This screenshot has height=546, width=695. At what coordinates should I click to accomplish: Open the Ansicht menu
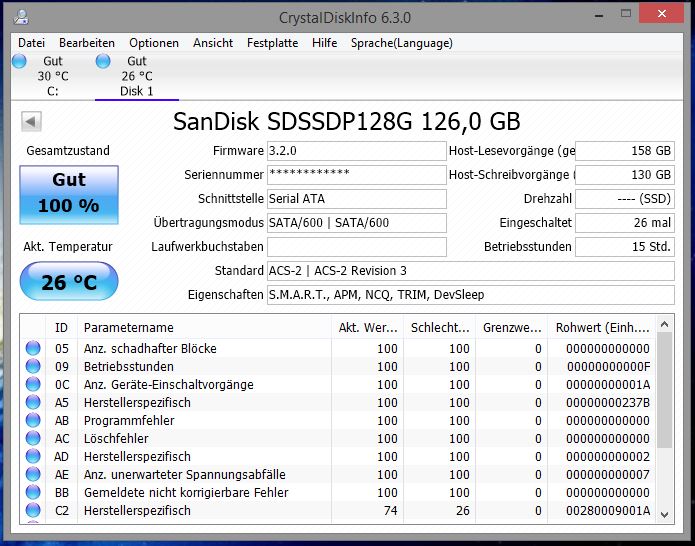213,43
